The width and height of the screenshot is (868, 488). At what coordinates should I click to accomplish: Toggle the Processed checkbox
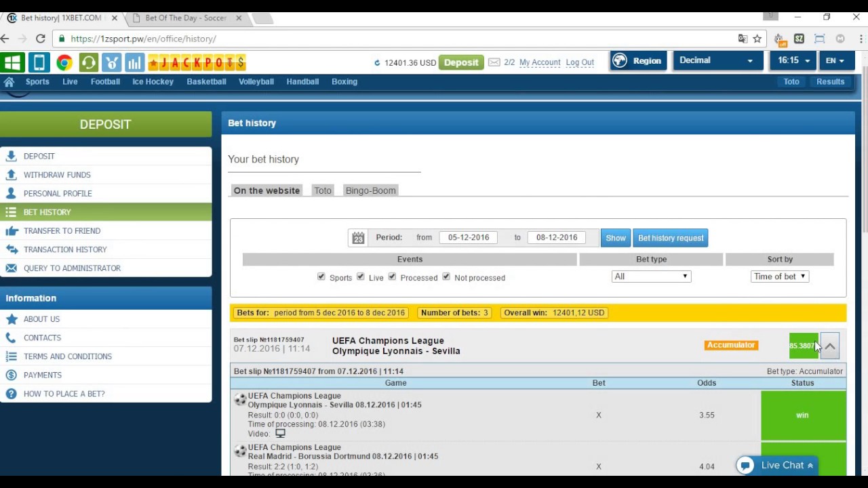click(x=392, y=277)
